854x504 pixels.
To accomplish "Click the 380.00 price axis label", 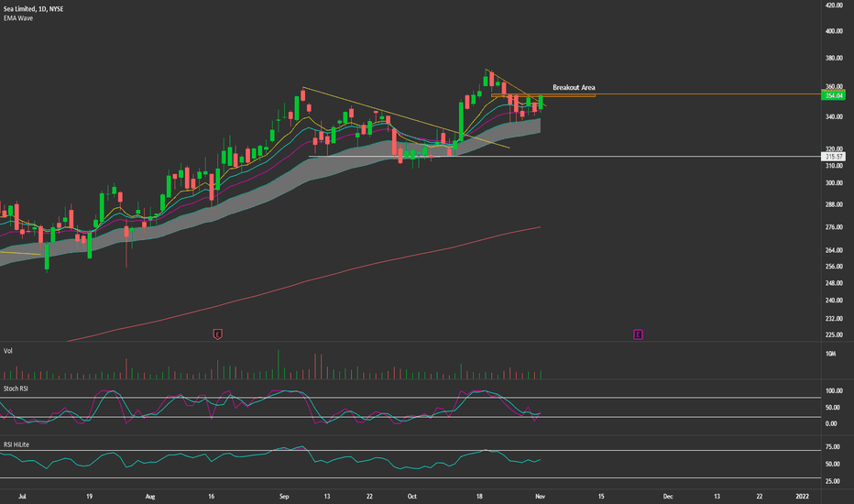I will [834, 59].
